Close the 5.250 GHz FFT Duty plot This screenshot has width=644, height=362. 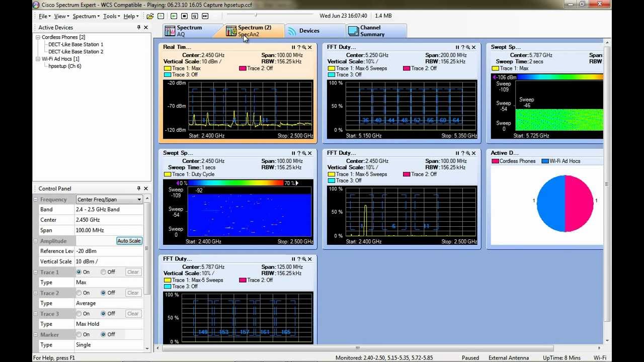click(473, 47)
